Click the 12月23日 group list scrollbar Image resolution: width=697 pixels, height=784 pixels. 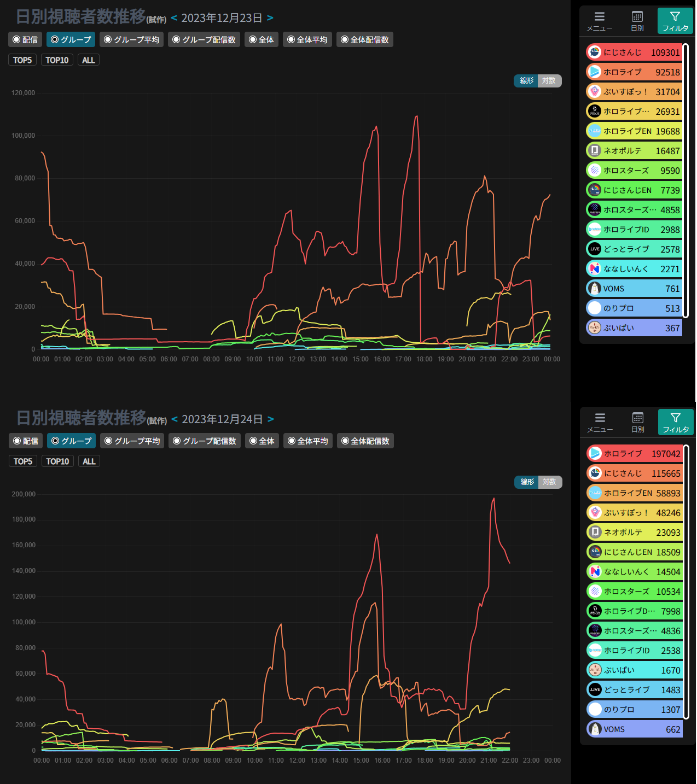[686, 180]
